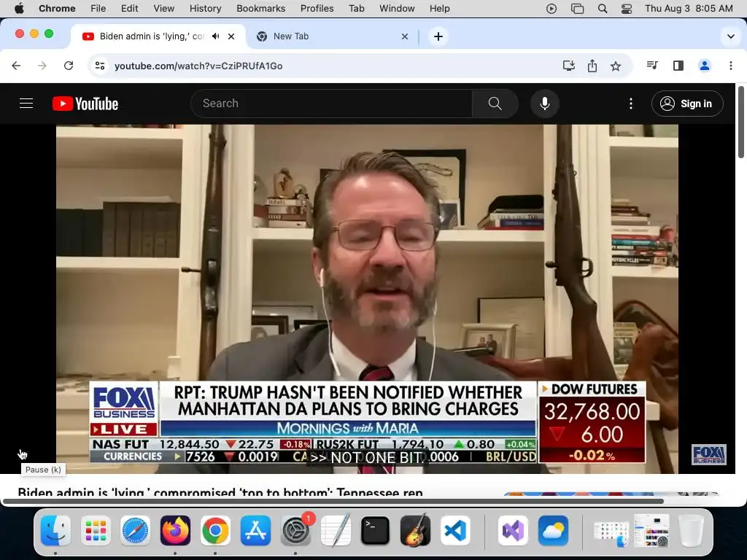The height and width of the screenshot is (560, 747).
Task: Open the View menu
Action: click(x=164, y=9)
